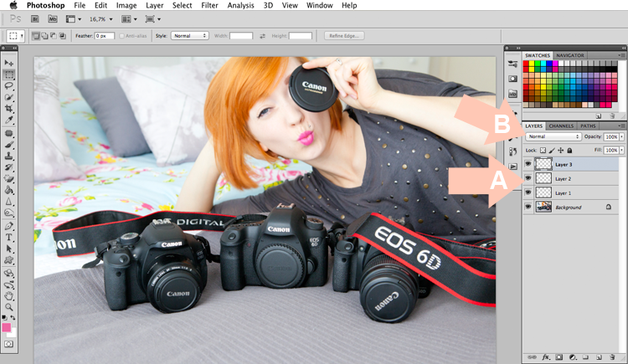Select the Zoom magnifier tool

click(9, 307)
